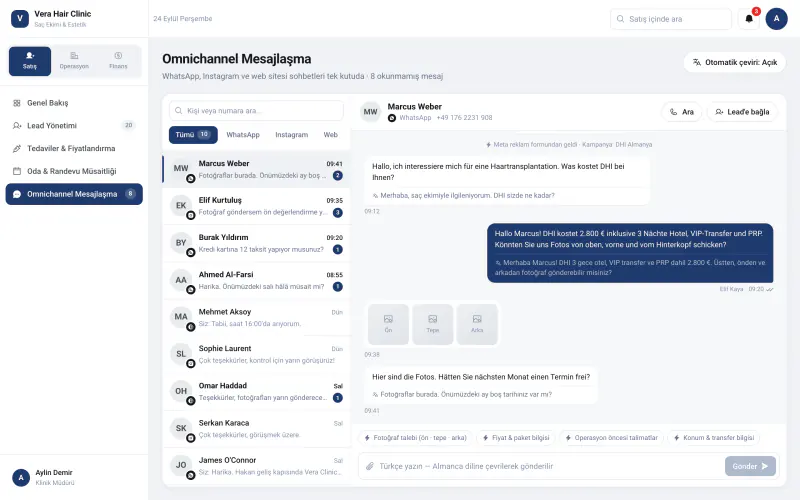Viewport: 800px width, 500px height.
Task: Click the Meta reklam formundan geldi note
Action: click(569, 145)
